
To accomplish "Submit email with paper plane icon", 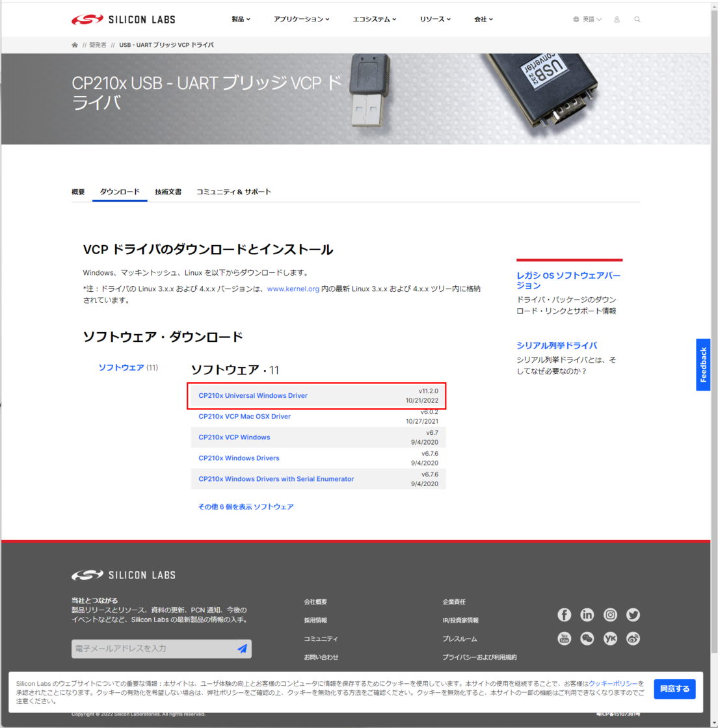I will (x=243, y=649).
